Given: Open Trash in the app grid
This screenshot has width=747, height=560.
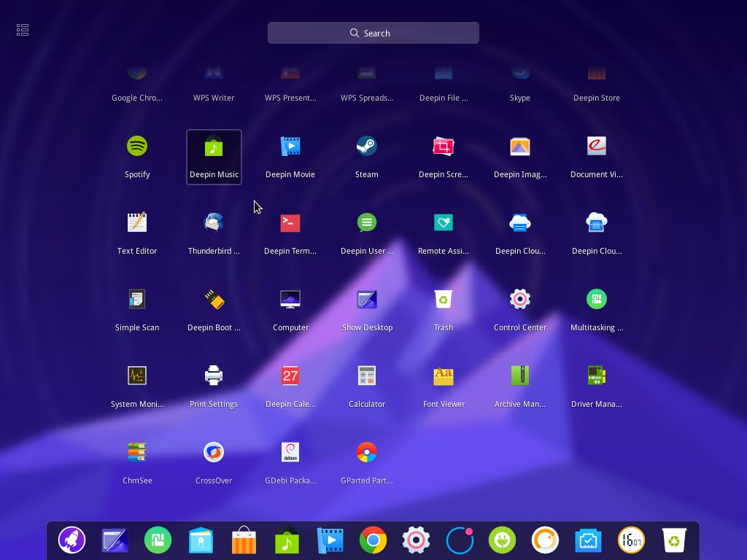Looking at the screenshot, I should [444, 299].
